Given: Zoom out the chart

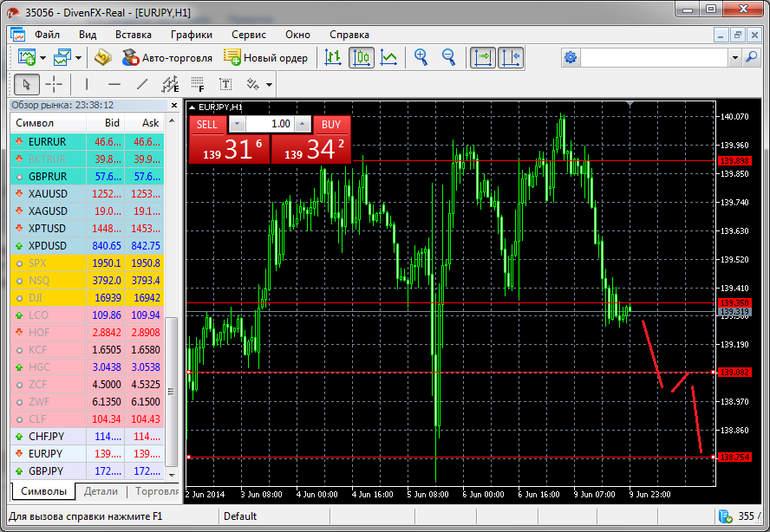Looking at the screenshot, I should [448, 57].
